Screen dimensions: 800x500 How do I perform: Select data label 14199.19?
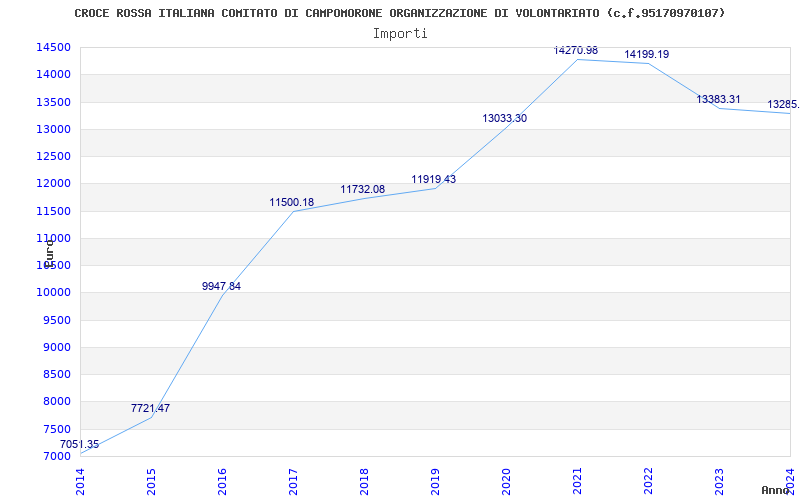(646, 55)
